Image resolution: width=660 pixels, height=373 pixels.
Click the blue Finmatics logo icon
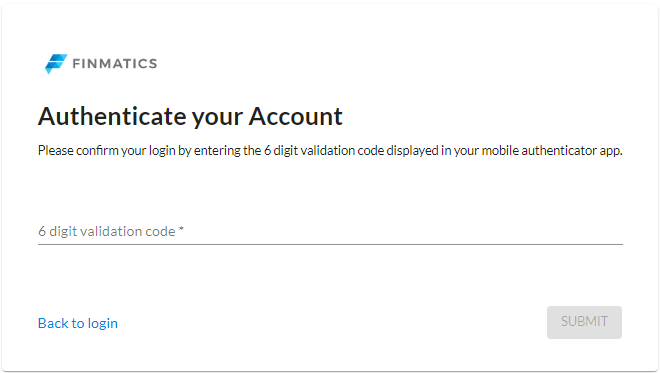(x=56, y=64)
